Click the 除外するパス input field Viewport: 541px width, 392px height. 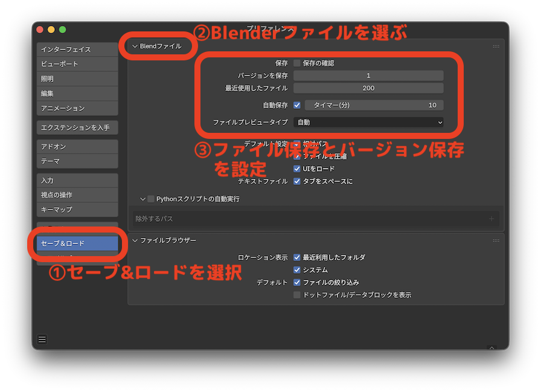(316, 219)
